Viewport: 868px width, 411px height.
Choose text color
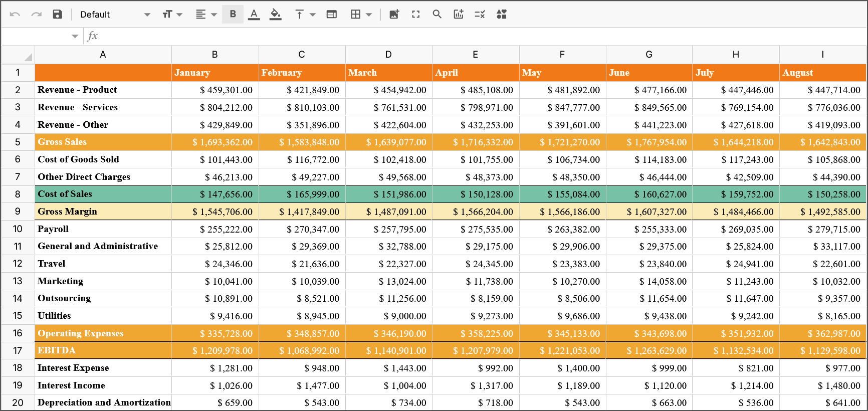(254, 15)
